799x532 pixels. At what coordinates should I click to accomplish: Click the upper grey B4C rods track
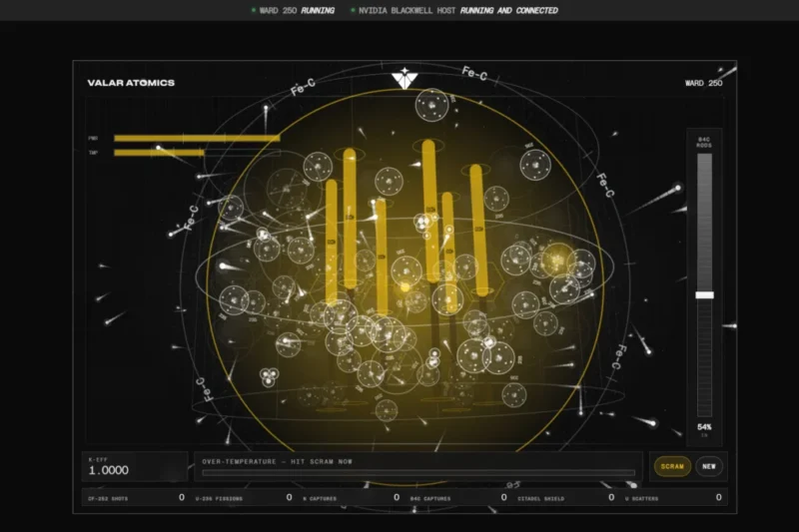705,223
